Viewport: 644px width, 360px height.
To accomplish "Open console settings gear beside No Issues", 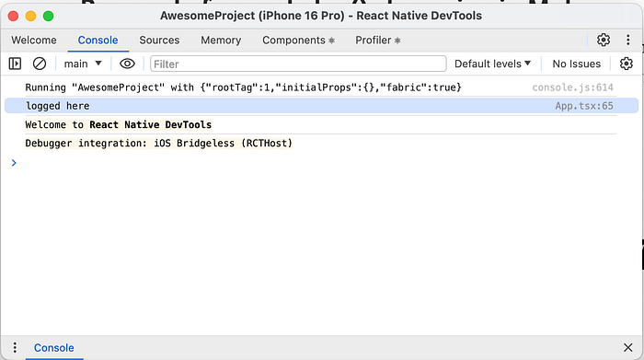I will click(627, 64).
